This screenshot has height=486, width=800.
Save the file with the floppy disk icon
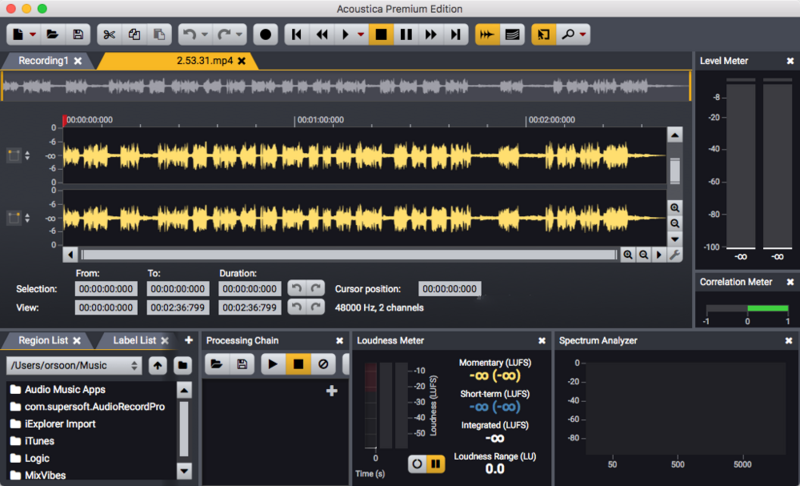[x=78, y=34]
